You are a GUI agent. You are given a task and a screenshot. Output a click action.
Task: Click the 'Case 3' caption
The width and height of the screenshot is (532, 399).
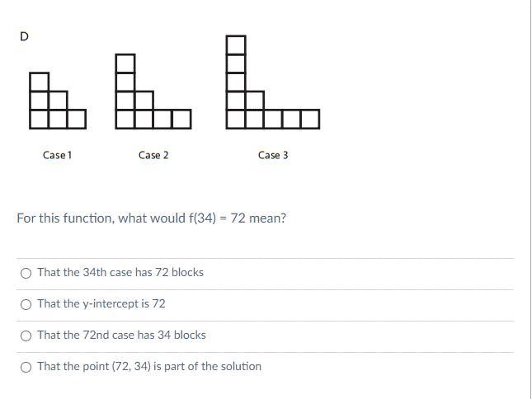pyautogui.click(x=273, y=155)
